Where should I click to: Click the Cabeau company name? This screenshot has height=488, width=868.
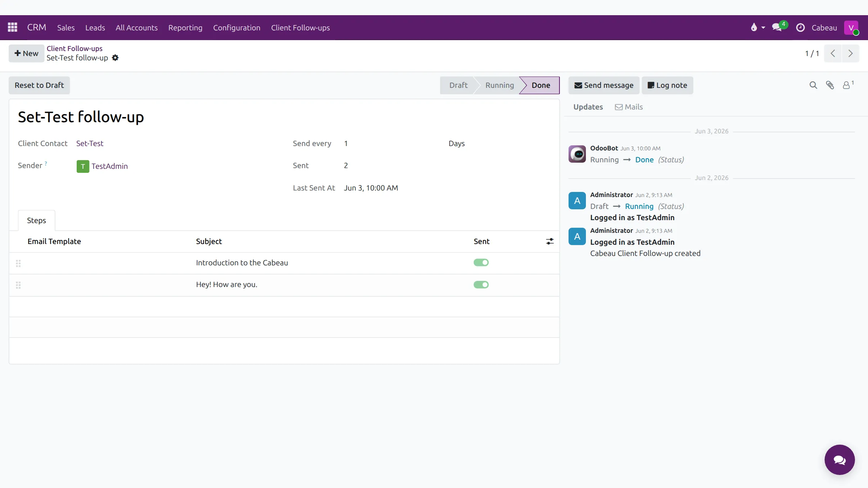(824, 27)
